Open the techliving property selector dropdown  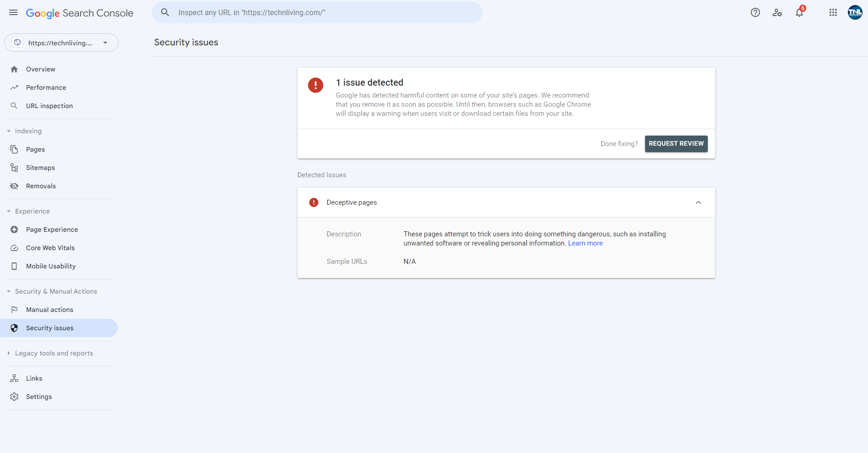[61, 43]
